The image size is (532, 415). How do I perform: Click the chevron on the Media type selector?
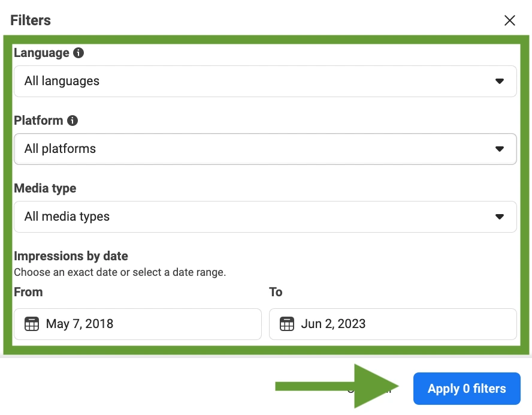click(500, 216)
